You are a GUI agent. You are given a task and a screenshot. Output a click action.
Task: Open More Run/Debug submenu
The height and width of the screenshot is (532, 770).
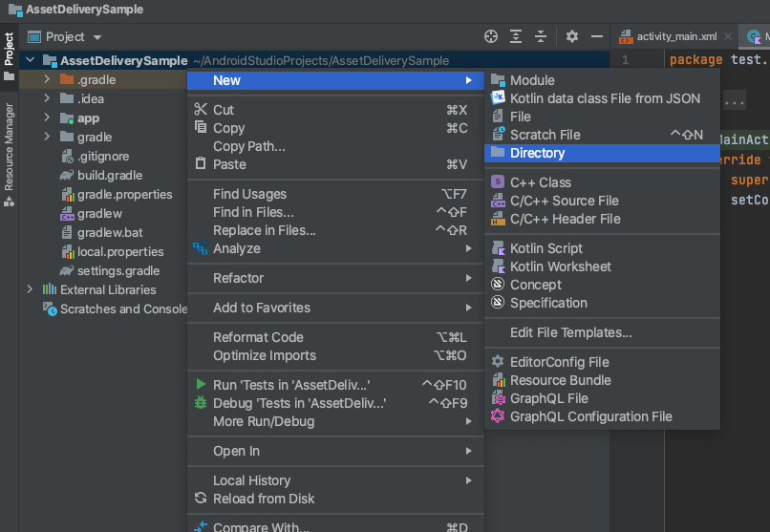pos(335,421)
